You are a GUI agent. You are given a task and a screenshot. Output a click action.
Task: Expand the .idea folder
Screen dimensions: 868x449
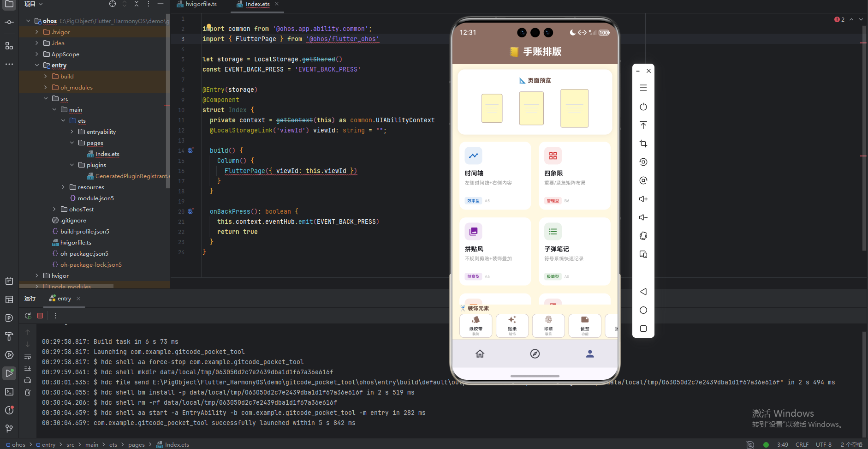point(37,43)
